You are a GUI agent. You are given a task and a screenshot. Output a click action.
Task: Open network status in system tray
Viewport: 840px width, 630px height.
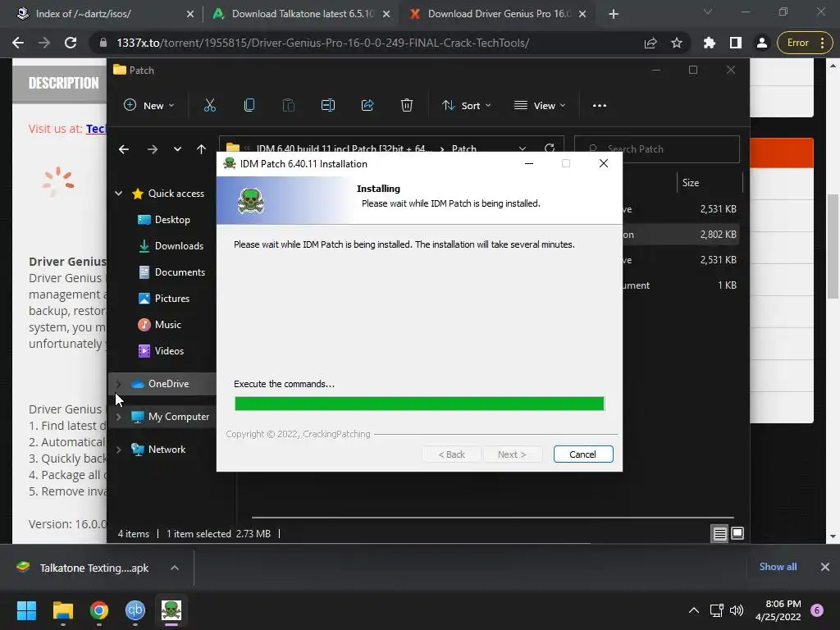point(716,610)
